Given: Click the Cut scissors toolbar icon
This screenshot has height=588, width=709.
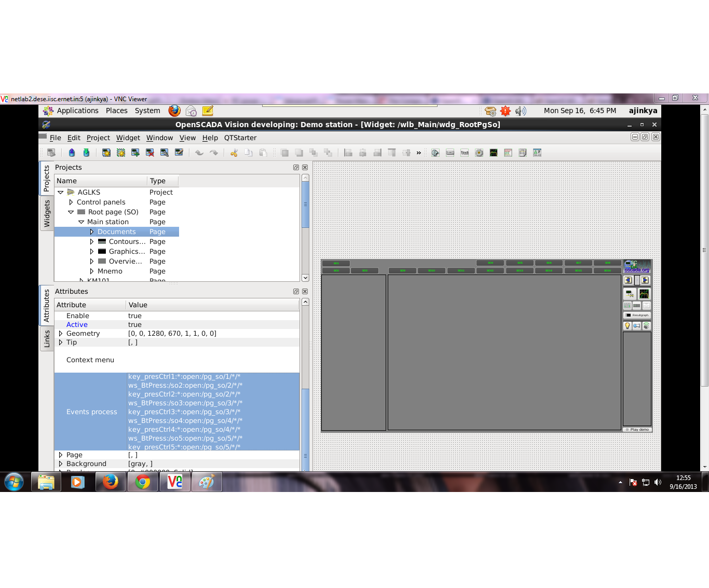Looking at the screenshot, I should (234, 153).
